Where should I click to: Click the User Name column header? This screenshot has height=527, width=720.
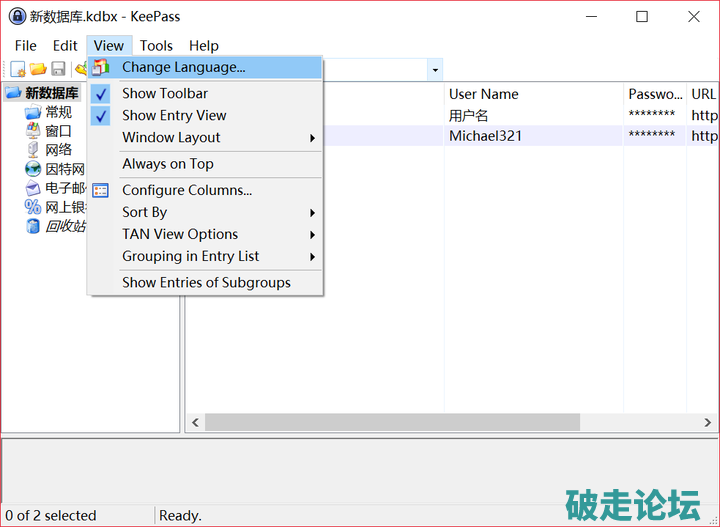coord(483,94)
